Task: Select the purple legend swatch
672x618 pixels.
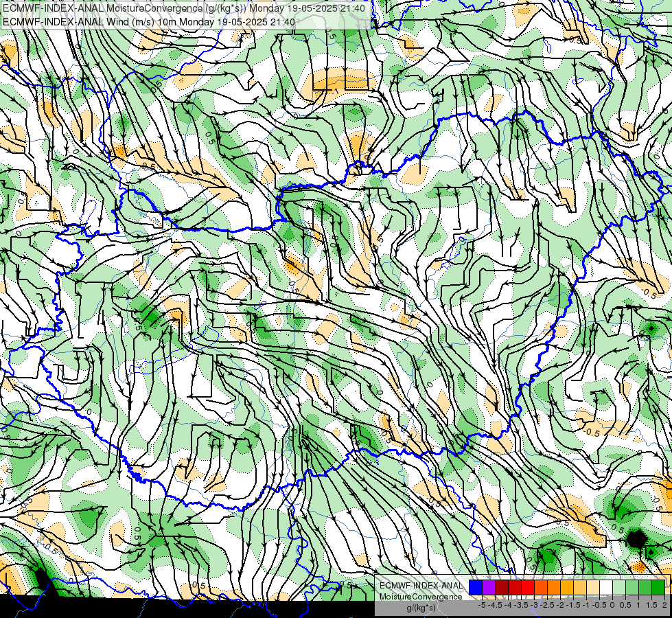Action: 489,587
